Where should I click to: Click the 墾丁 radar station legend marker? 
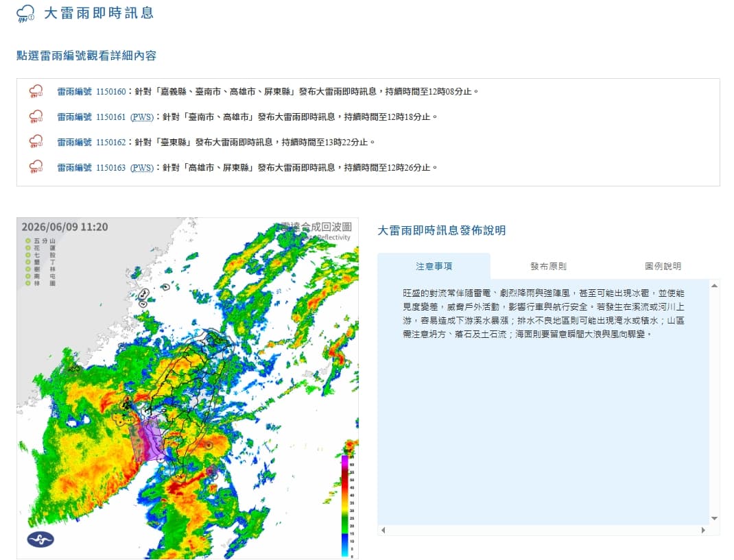tap(28, 262)
